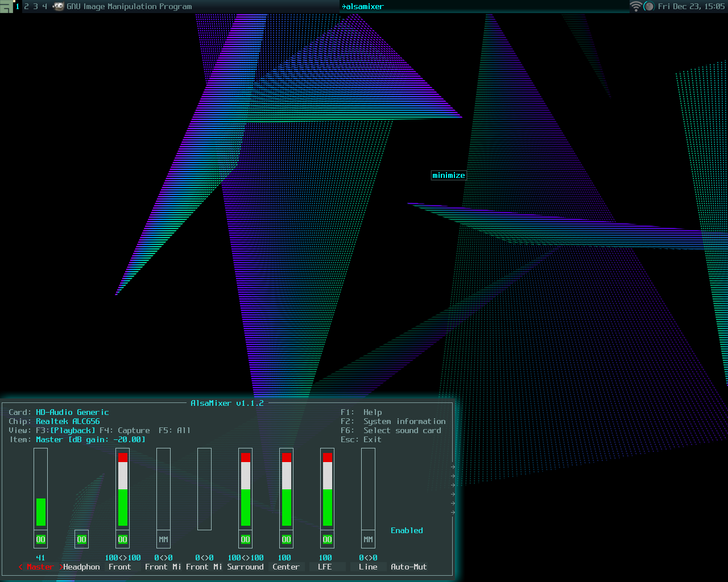Switch to workspace tag 2
This screenshot has width=728, height=582.
26,7
